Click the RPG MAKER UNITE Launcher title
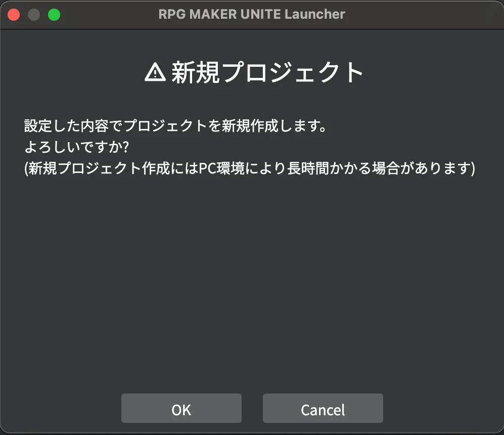Viewport: 504px width, 435px height. point(252,14)
